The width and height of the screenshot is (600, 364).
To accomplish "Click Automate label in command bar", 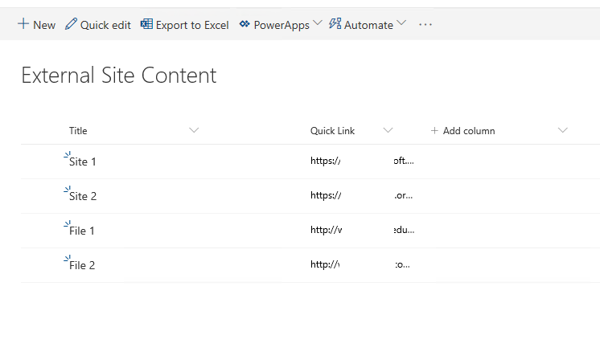I will 368,25.
